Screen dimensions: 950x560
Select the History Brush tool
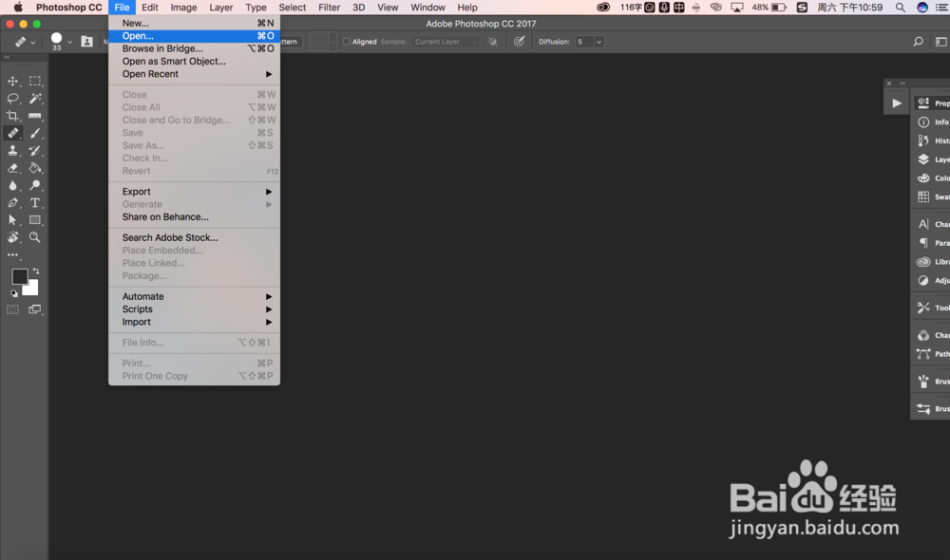coord(35,150)
